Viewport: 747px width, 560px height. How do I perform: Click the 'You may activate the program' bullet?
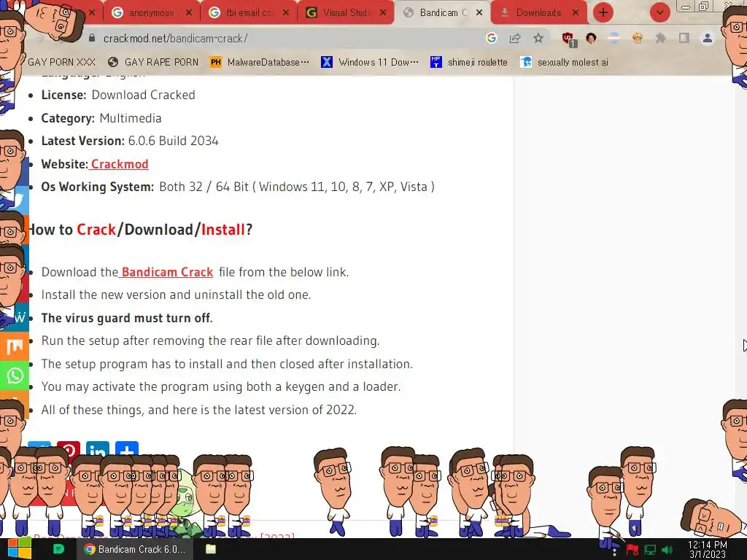pos(220,386)
